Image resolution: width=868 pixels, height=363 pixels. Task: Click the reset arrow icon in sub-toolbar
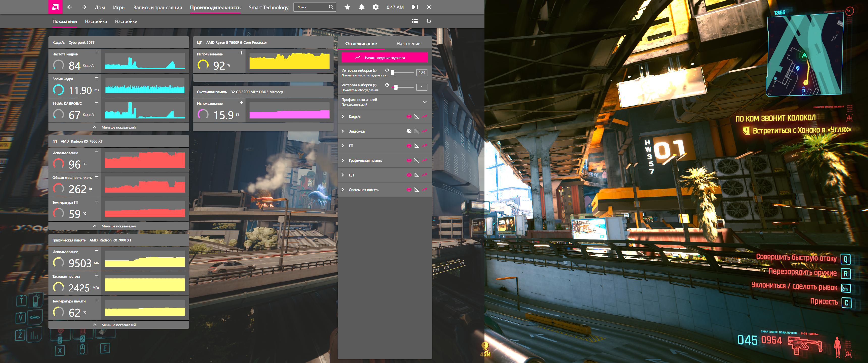point(429,21)
